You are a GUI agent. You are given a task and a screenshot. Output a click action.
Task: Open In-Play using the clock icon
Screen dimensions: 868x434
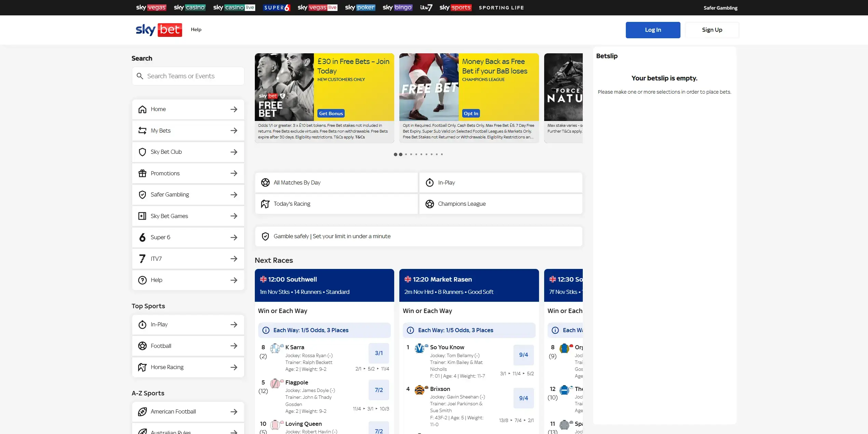point(142,325)
